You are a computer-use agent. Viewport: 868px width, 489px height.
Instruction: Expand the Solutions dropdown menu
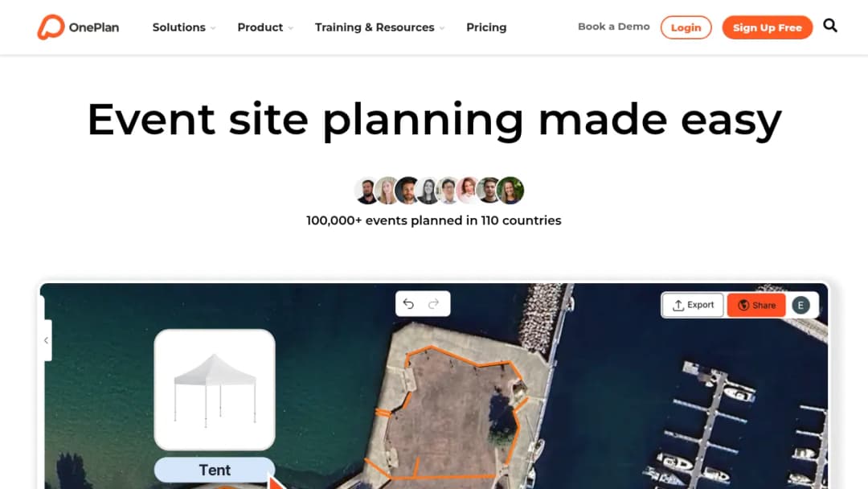click(184, 27)
